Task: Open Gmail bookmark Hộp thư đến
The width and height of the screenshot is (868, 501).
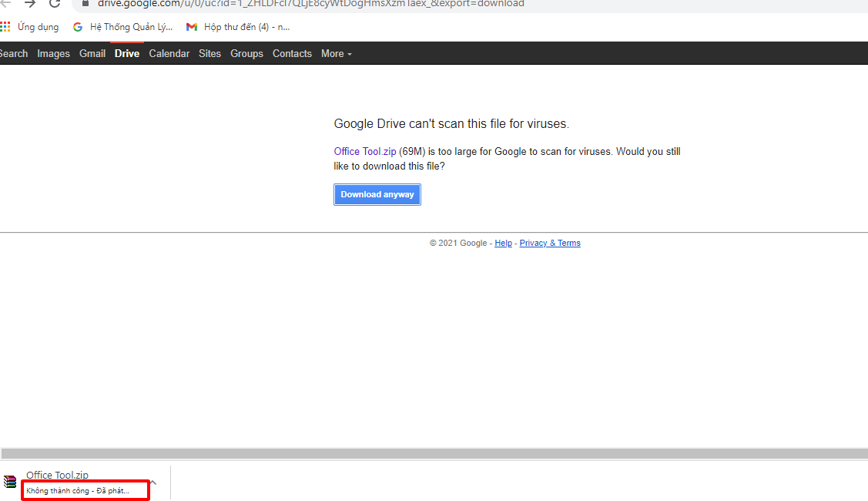Action: pos(238,27)
